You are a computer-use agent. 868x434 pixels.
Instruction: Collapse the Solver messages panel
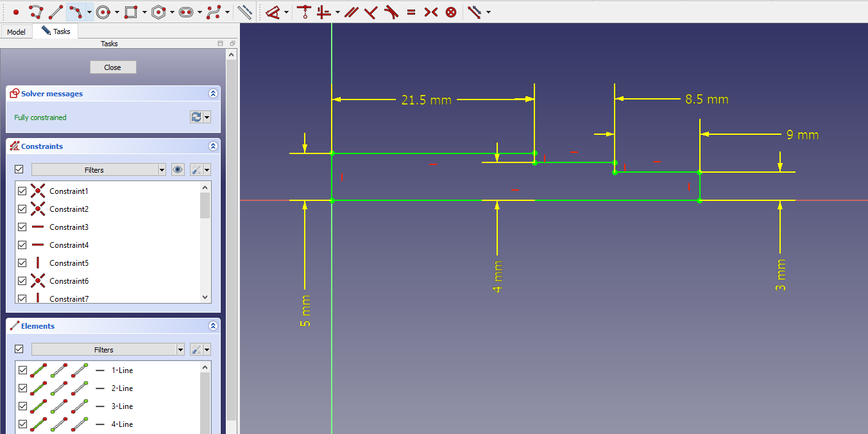point(213,94)
